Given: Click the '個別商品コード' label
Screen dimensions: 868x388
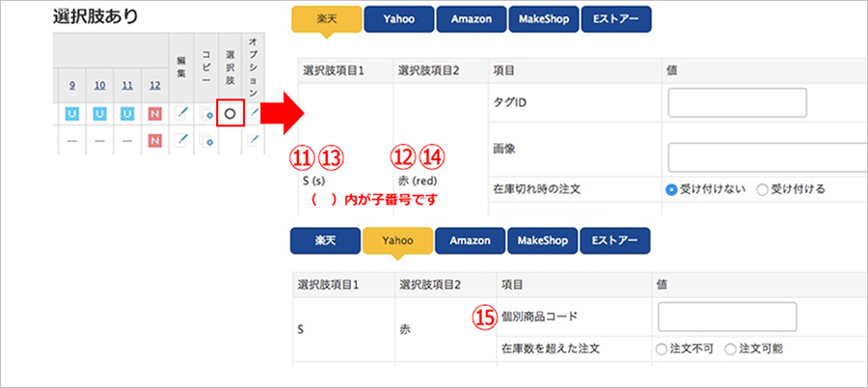Looking at the screenshot, I should point(540,317).
